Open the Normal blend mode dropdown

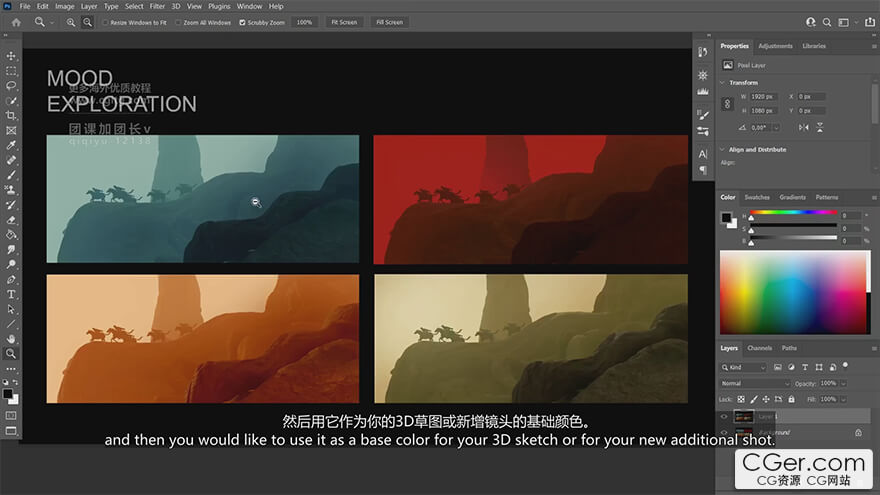point(755,383)
